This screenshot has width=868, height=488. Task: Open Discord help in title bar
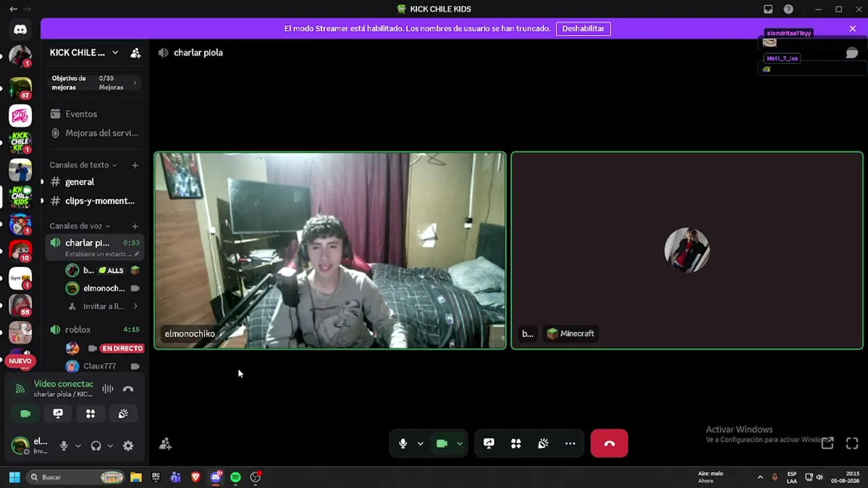tap(789, 9)
